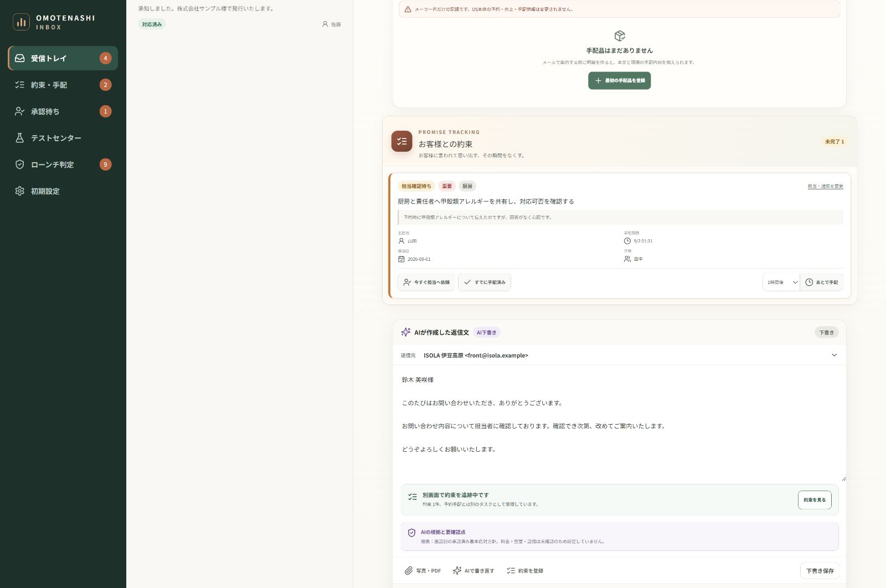The width and height of the screenshot is (886, 588).
Task: Open 受信トレイ in the sidebar
Action: coord(63,58)
